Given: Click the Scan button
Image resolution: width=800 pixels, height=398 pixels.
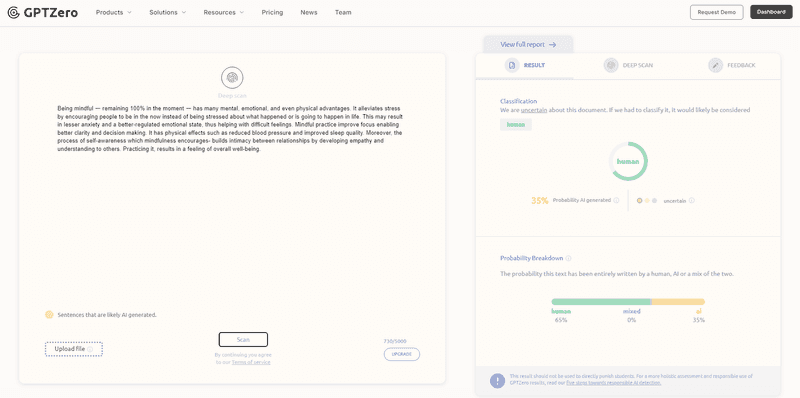Looking at the screenshot, I should coord(243,340).
